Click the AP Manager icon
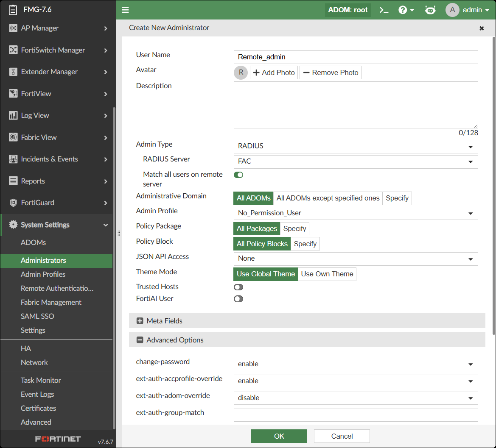This screenshot has width=496, height=448. (x=13, y=28)
